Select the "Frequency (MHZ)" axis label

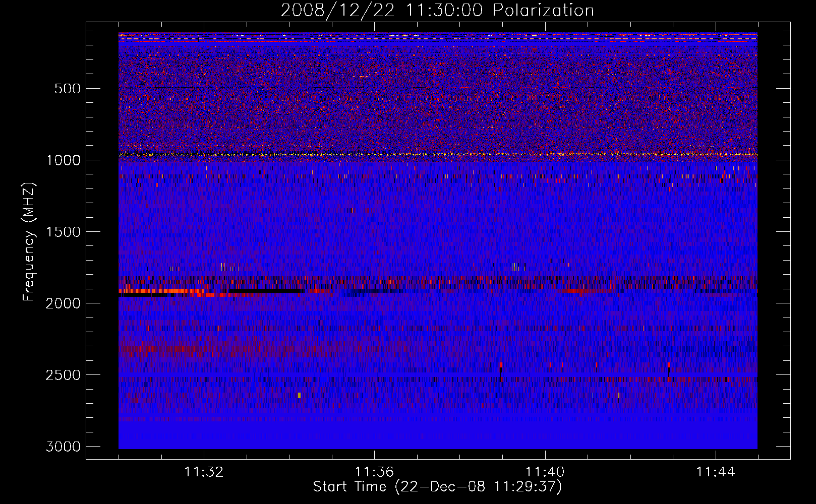[x=29, y=242]
